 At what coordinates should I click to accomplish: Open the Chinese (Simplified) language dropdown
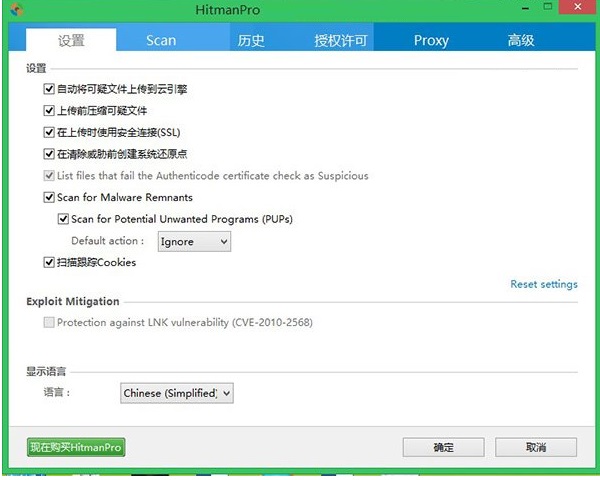[177, 393]
